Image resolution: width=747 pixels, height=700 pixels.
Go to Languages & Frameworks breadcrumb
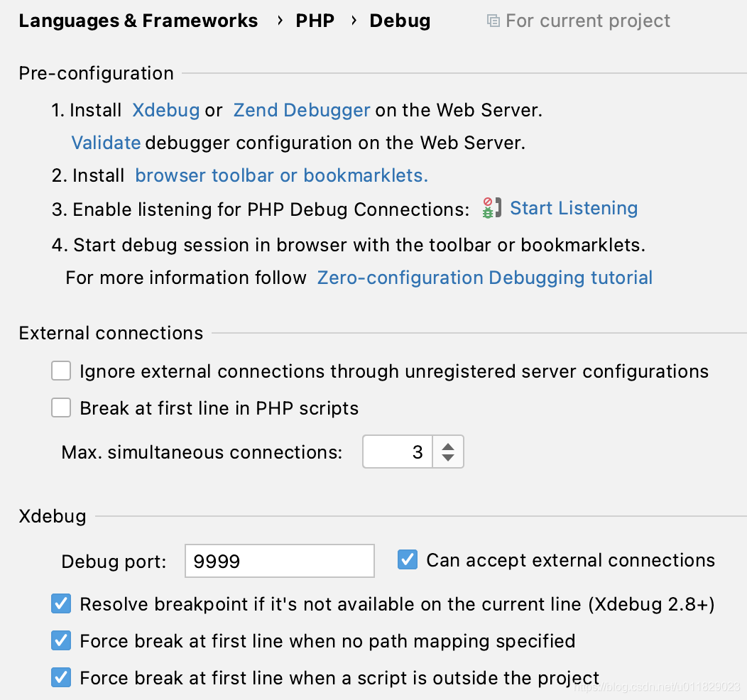click(x=138, y=21)
